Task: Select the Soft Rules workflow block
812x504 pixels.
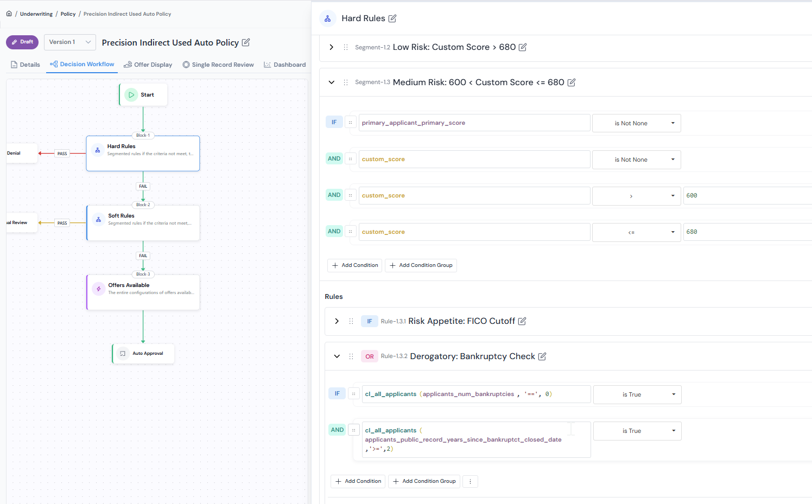Action: pyautogui.click(x=143, y=223)
